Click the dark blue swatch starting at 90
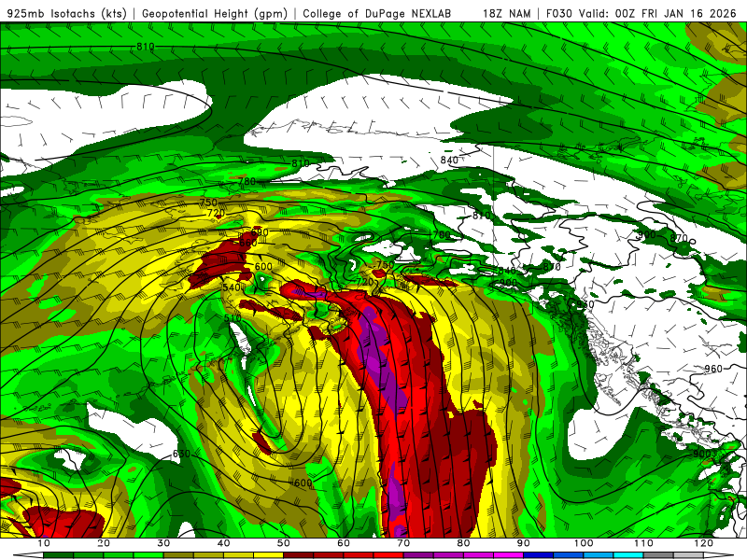The image size is (747, 560). coord(539,555)
